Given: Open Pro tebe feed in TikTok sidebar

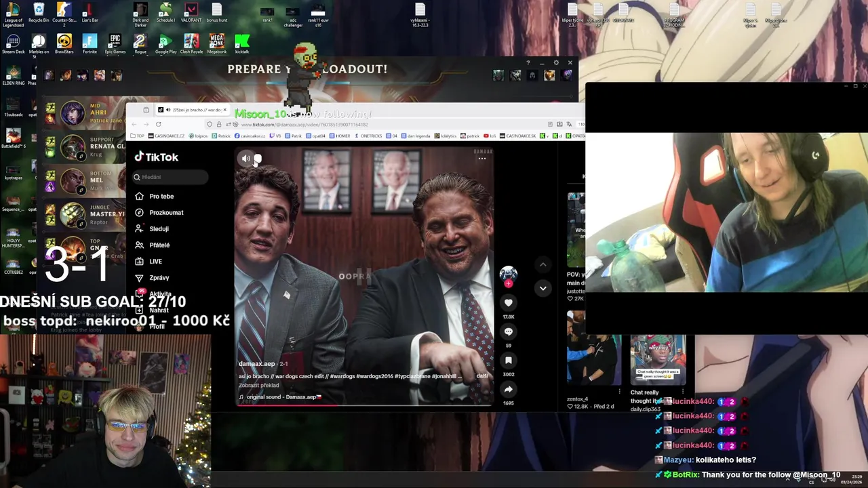Looking at the screenshot, I should point(155,196).
